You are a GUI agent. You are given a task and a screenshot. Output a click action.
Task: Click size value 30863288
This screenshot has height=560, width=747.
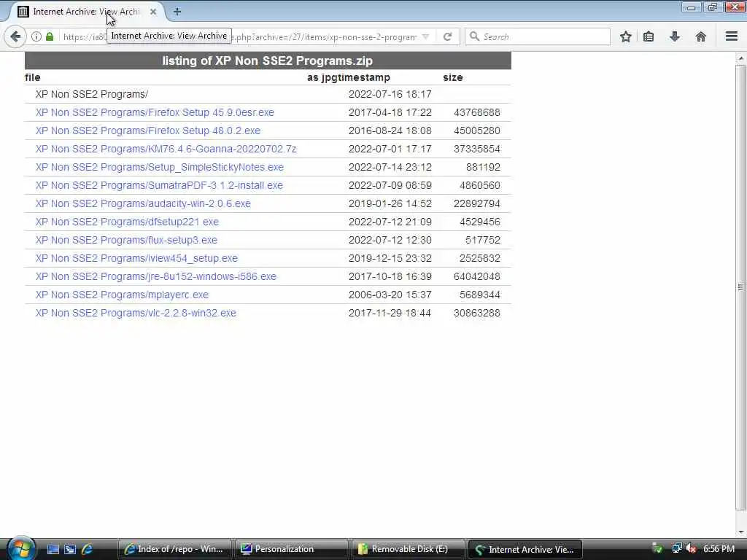click(477, 313)
